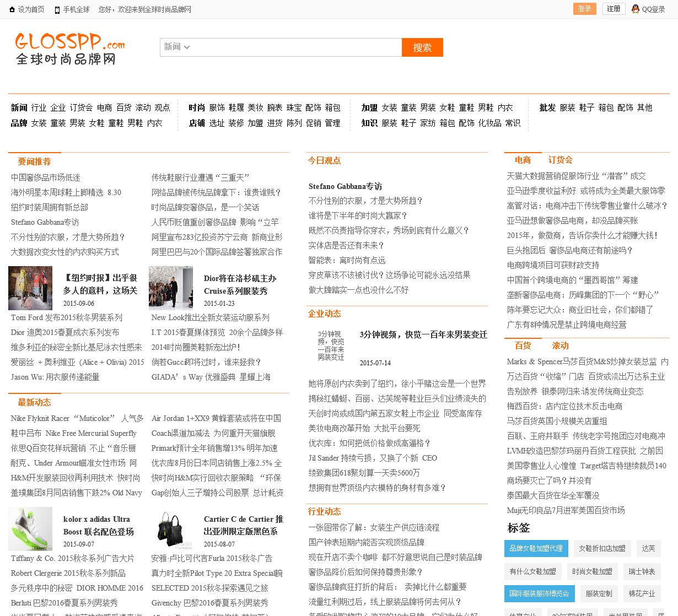The height and width of the screenshot is (616, 678).
Task: Click the home icon beside 设为首页
Action: (12, 9)
